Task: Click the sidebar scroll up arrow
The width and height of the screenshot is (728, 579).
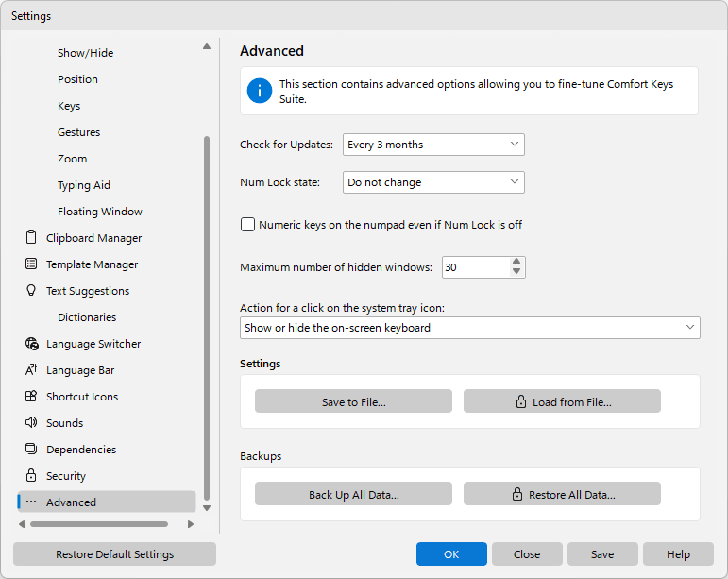Action: (207, 46)
